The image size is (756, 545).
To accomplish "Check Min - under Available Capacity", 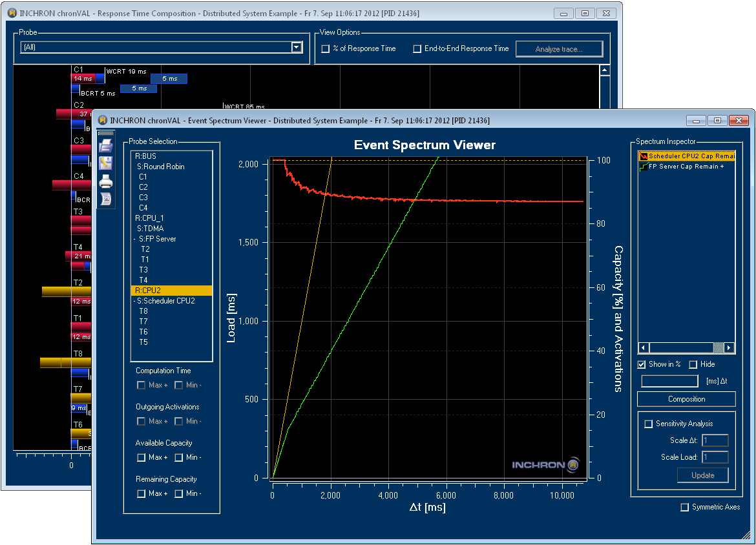I will coord(179,457).
